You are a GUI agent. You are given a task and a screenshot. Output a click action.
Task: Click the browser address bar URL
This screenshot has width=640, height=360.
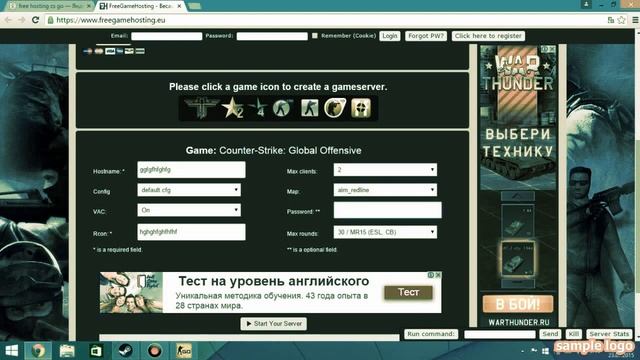(111, 20)
